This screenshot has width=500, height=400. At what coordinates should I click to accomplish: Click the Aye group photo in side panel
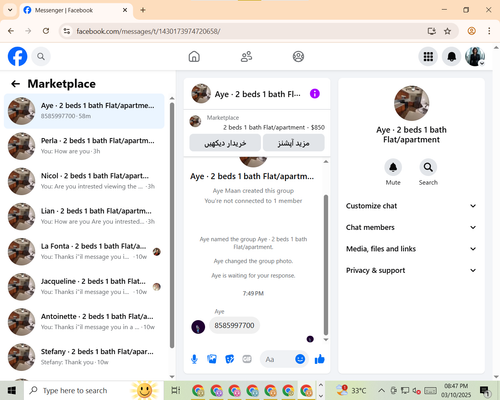[411, 103]
